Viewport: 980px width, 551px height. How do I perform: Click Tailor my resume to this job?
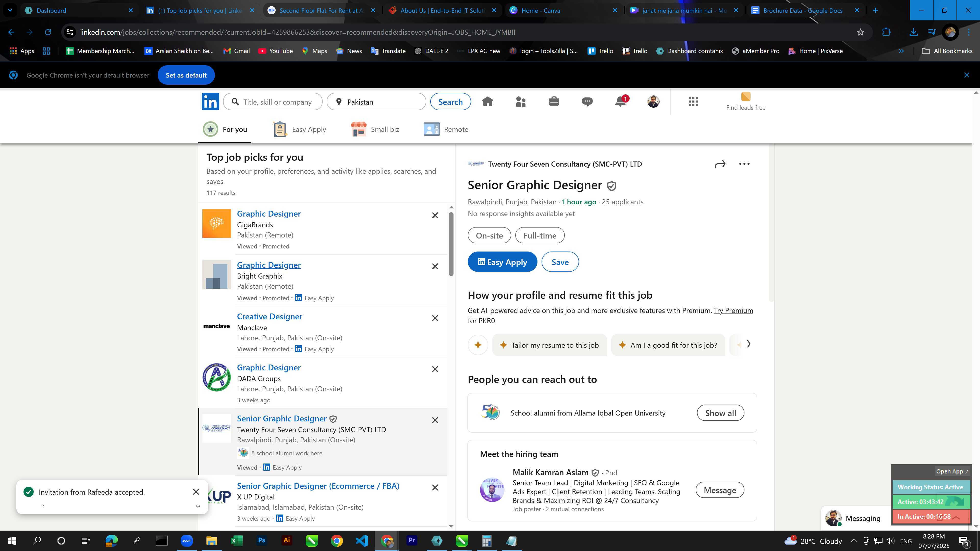pyautogui.click(x=549, y=345)
